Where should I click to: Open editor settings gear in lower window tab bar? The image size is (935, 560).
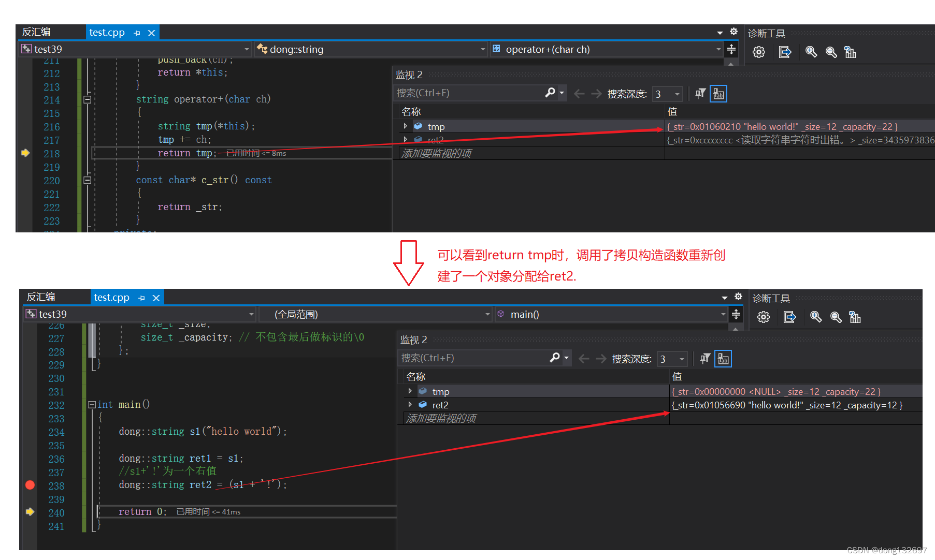click(x=738, y=297)
